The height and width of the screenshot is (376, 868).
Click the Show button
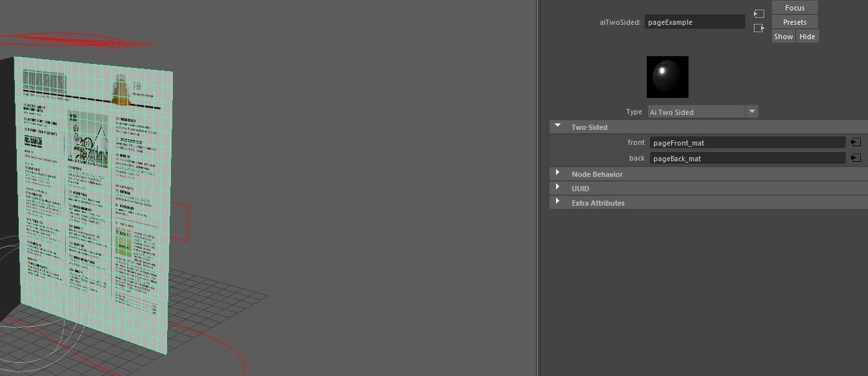783,37
